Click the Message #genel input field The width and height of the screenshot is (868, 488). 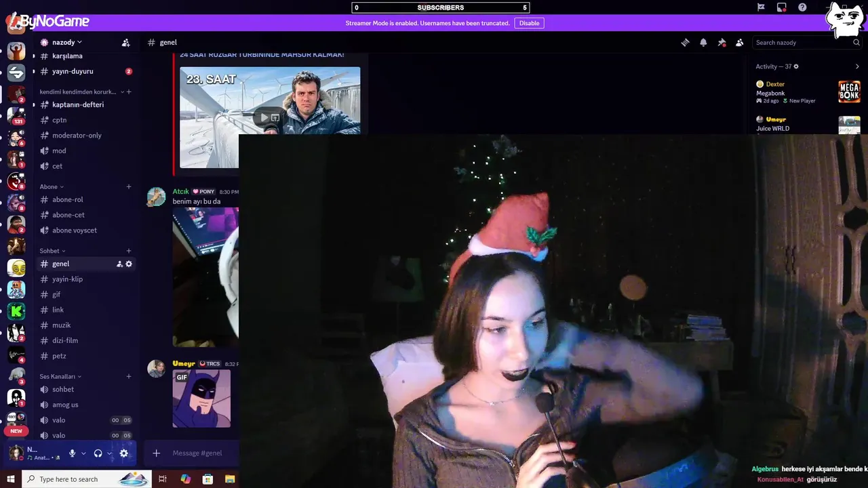(x=197, y=453)
